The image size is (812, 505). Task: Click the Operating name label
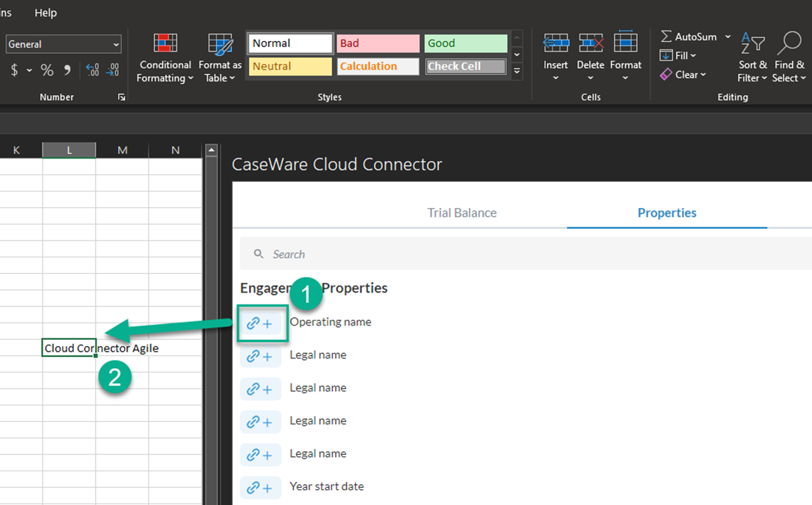tap(330, 322)
